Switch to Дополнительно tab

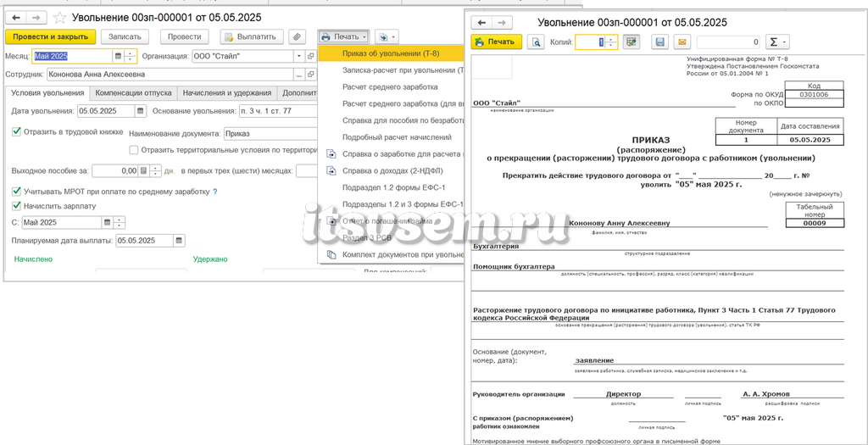(299, 93)
